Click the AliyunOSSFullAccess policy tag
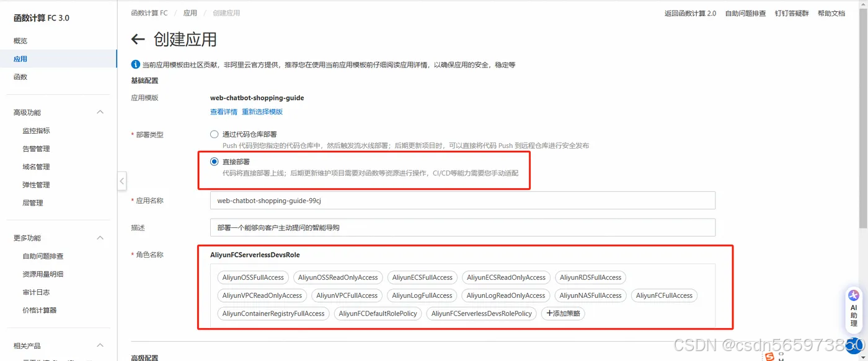The width and height of the screenshot is (868, 361). [x=253, y=277]
